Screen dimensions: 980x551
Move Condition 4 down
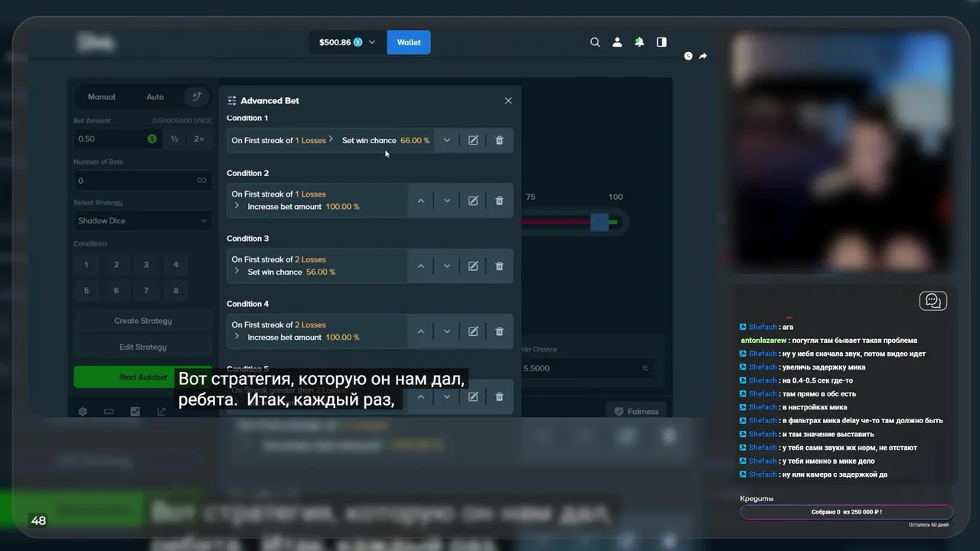[447, 331]
